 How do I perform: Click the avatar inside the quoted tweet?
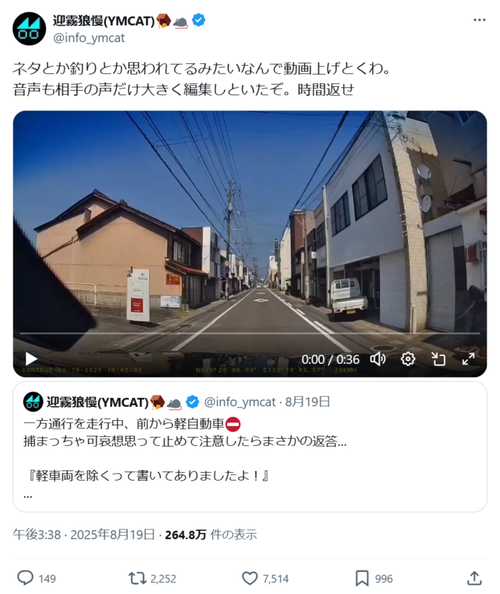33,402
